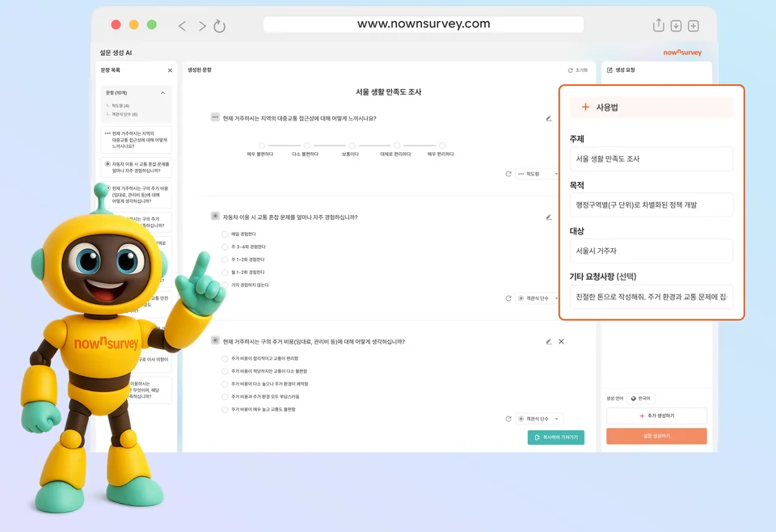
Task: Close the 문항 목록 question list panel
Action: click(170, 70)
